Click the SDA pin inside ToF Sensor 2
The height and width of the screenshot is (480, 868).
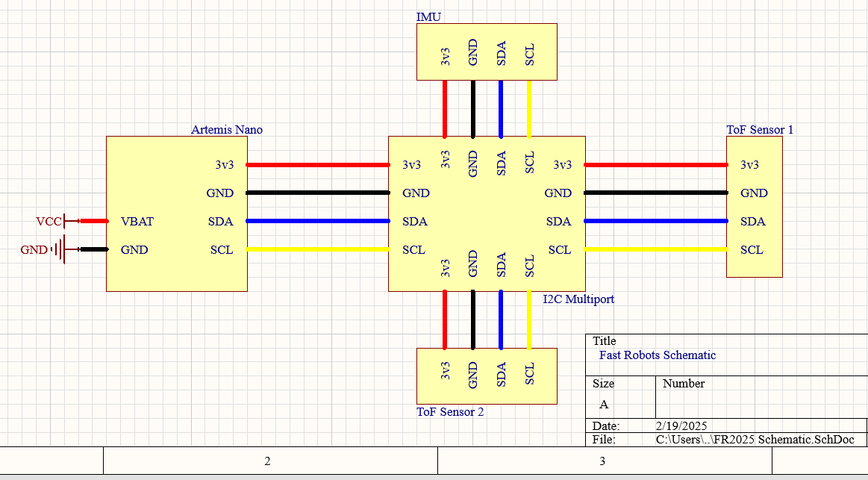(501, 375)
